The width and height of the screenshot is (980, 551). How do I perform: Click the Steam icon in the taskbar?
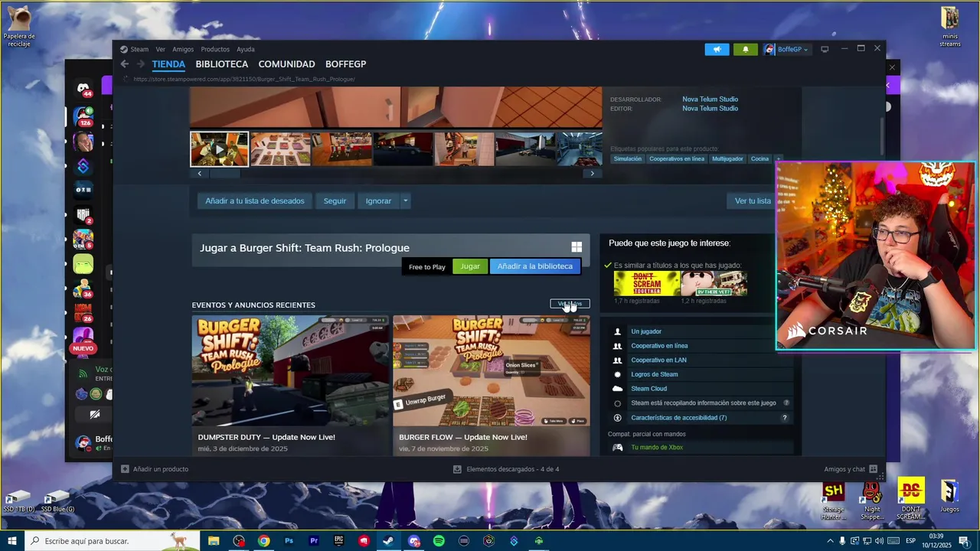388,541
